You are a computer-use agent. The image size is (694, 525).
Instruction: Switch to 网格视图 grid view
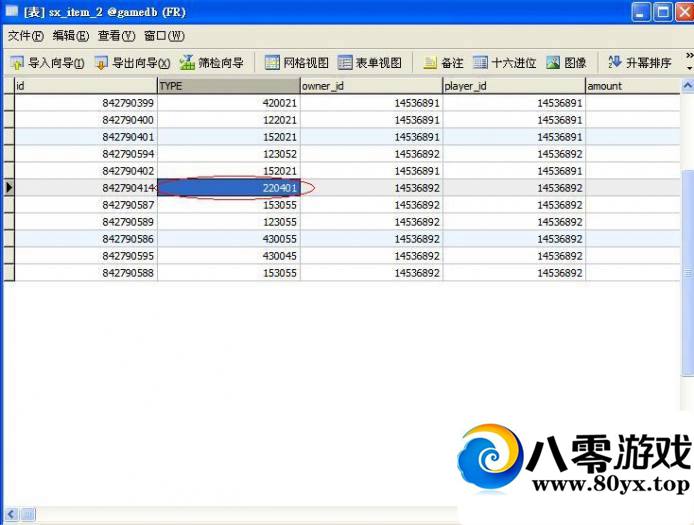click(x=296, y=63)
